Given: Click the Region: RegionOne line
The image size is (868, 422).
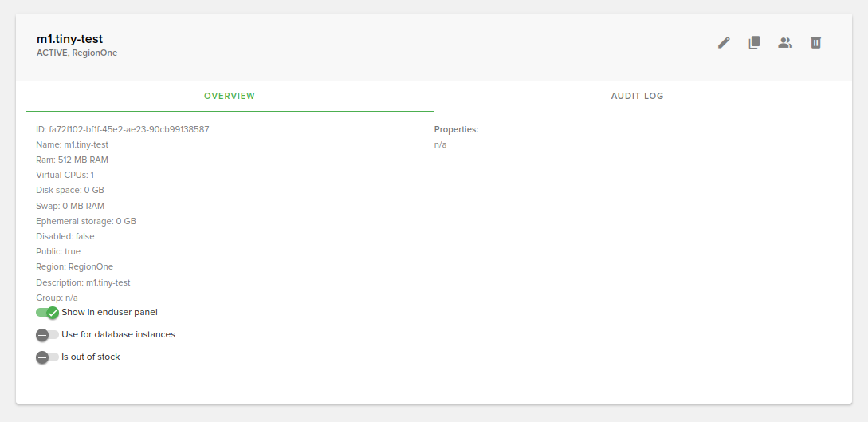Looking at the screenshot, I should [x=74, y=266].
